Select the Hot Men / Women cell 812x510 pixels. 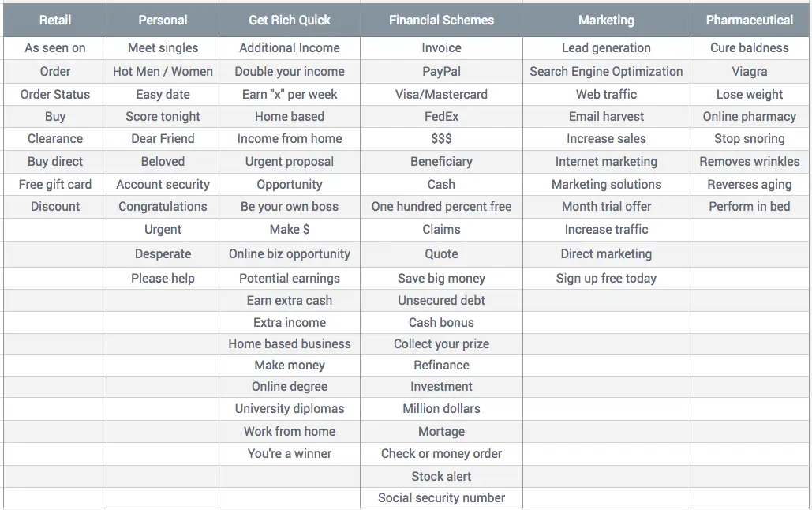(163, 72)
